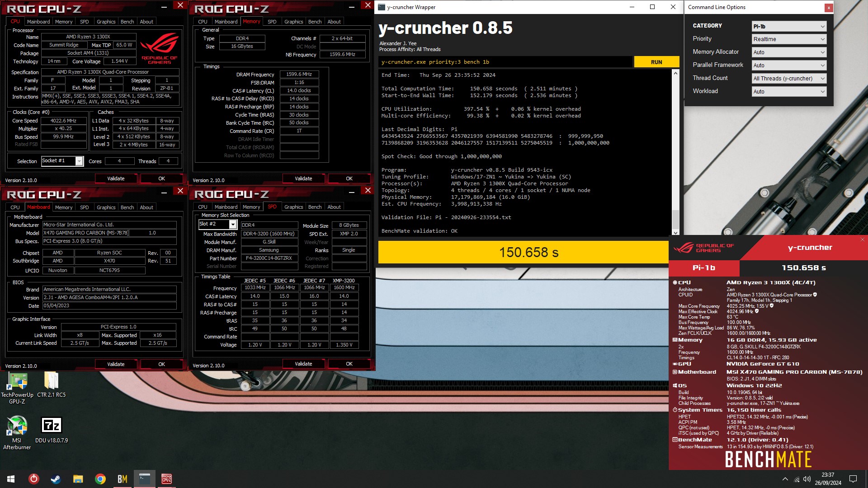Open the Windows Start menu
The height and width of the screenshot is (488, 868).
pos(11,479)
